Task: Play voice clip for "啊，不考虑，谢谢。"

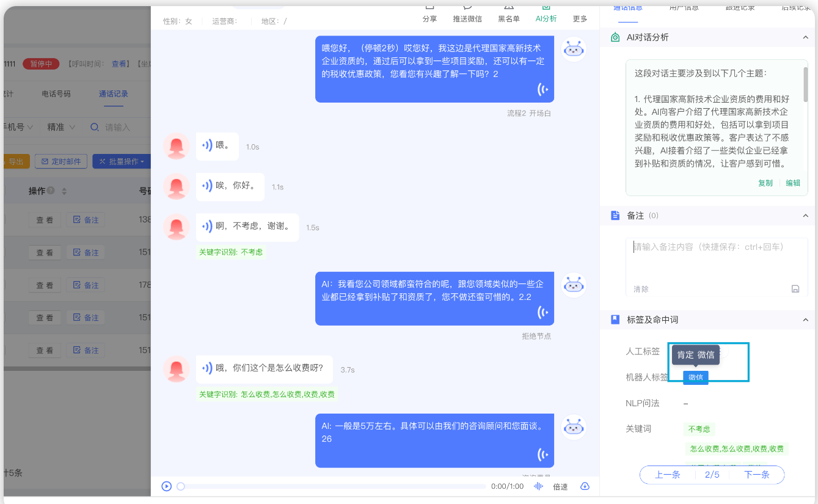Action: pyautogui.click(x=207, y=227)
